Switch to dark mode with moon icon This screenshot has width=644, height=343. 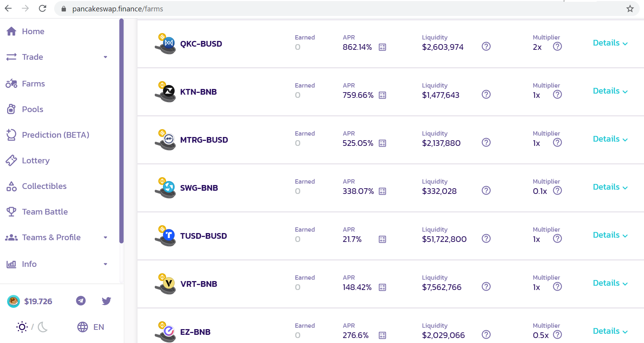[x=43, y=327]
